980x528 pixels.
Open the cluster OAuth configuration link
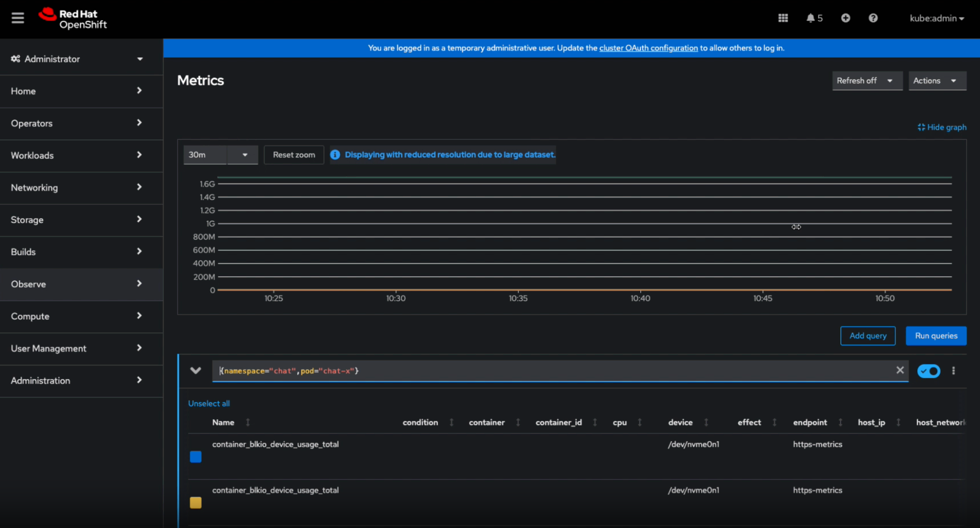pos(648,48)
